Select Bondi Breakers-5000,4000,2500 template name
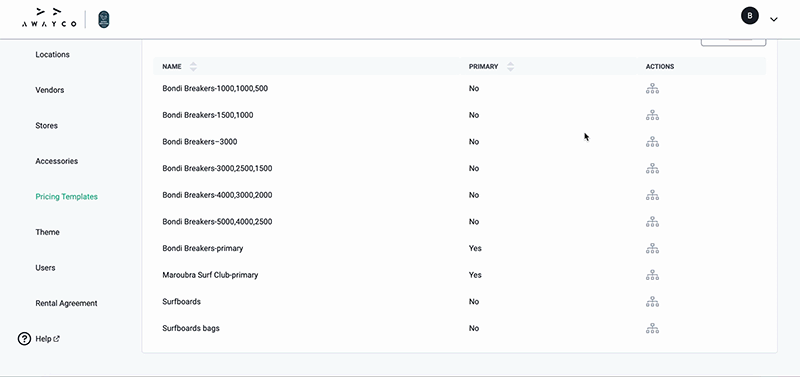This screenshot has height=377, width=800. (x=217, y=221)
